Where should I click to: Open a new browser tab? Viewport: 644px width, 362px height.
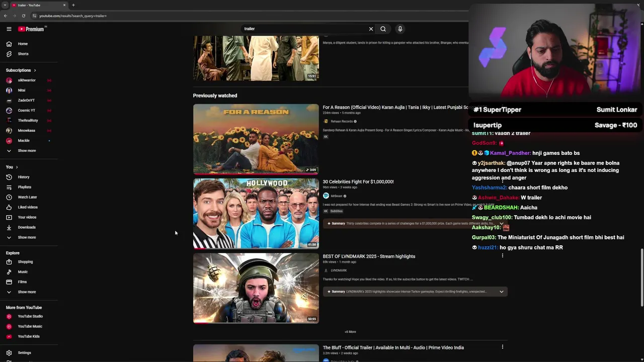tap(73, 5)
